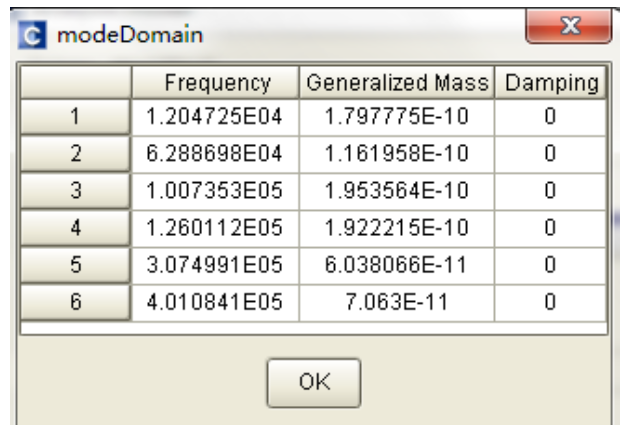Select row header 3
Viewport: 620px width, 436px height.
[76, 193]
